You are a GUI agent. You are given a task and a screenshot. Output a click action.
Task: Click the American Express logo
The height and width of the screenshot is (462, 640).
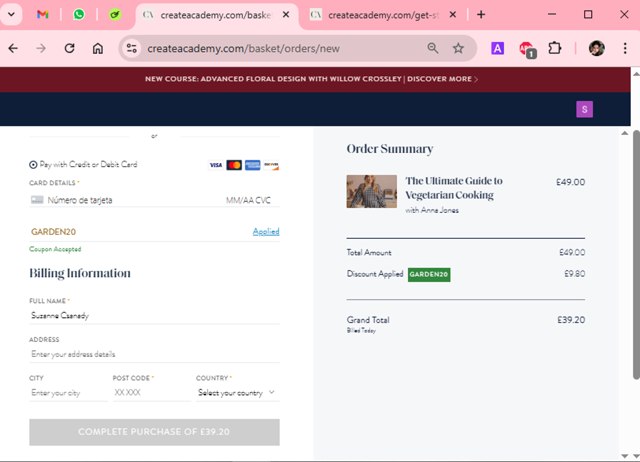coord(253,165)
